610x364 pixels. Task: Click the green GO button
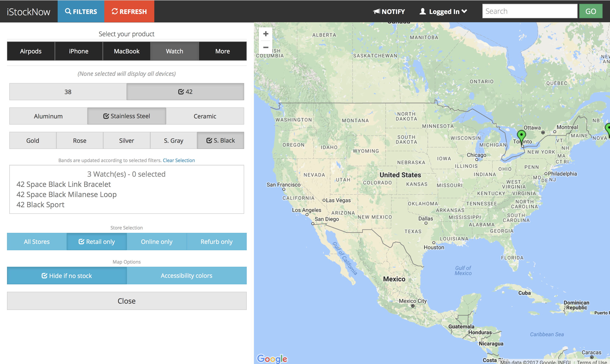pyautogui.click(x=591, y=11)
